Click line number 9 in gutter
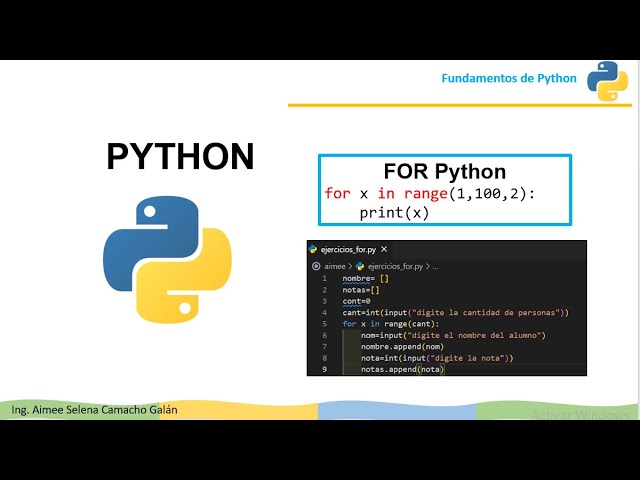 (324, 369)
